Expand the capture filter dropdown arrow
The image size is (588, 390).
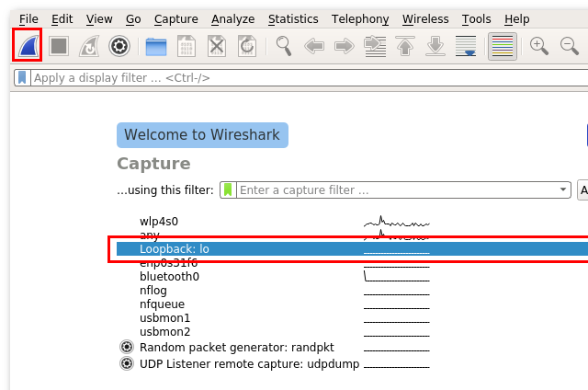[563, 190]
